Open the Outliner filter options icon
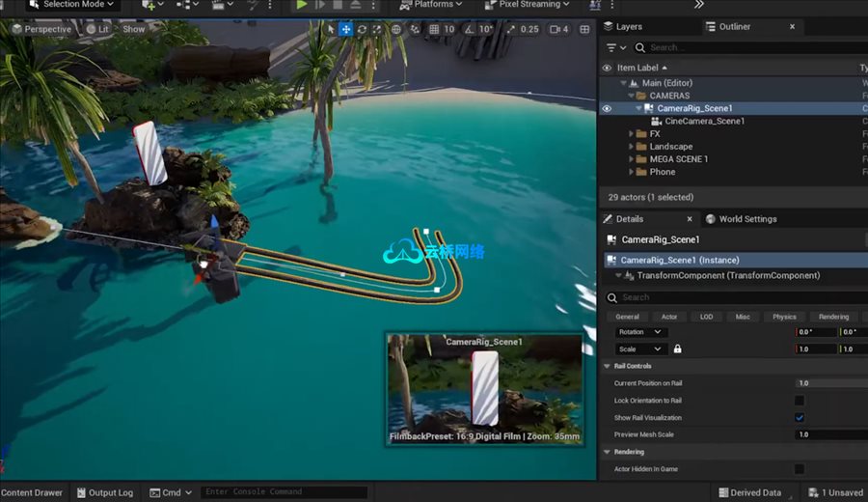Viewport: 868px width, 502px height. point(610,47)
